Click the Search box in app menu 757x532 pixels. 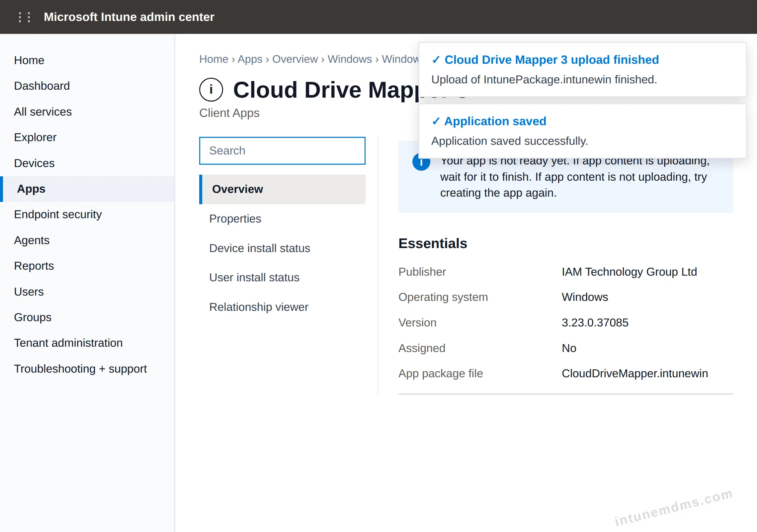coord(282,150)
